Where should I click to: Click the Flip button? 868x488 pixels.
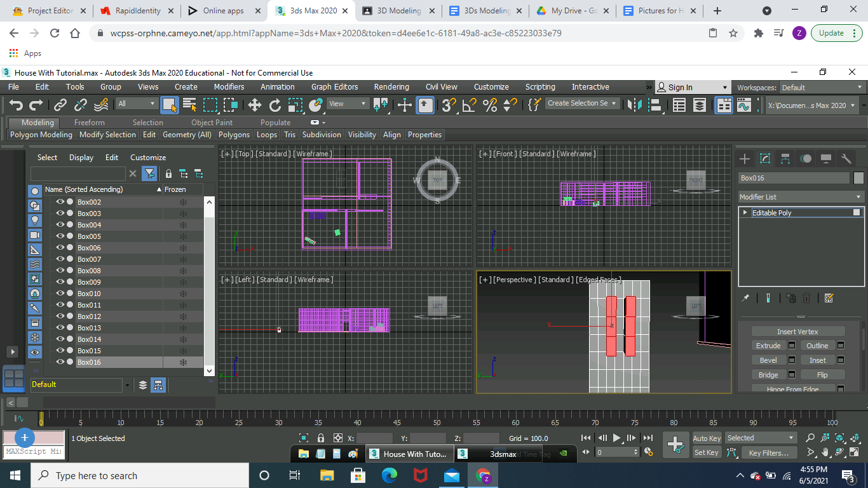(822, 375)
